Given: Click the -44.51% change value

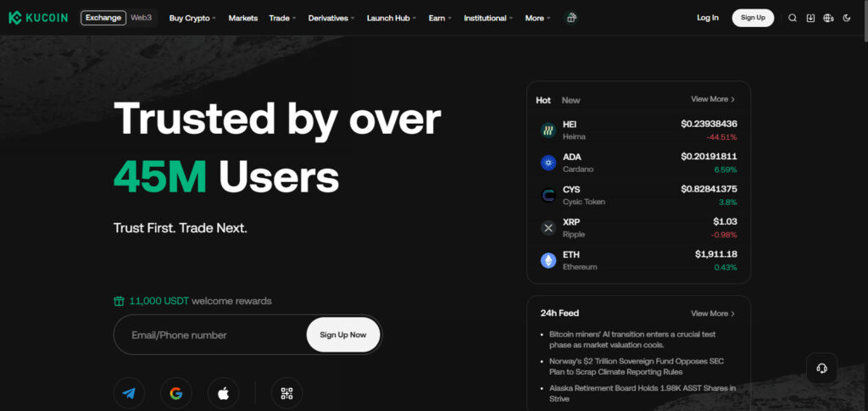Looking at the screenshot, I should click(x=721, y=136).
